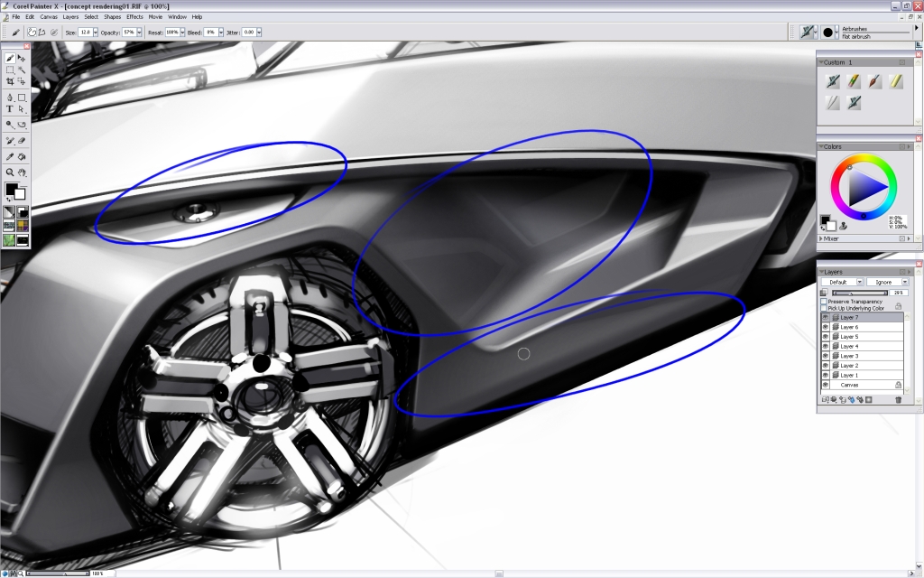Select the Magnifier tool
The height and width of the screenshot is (578, 924).
(x=9, y=171)
